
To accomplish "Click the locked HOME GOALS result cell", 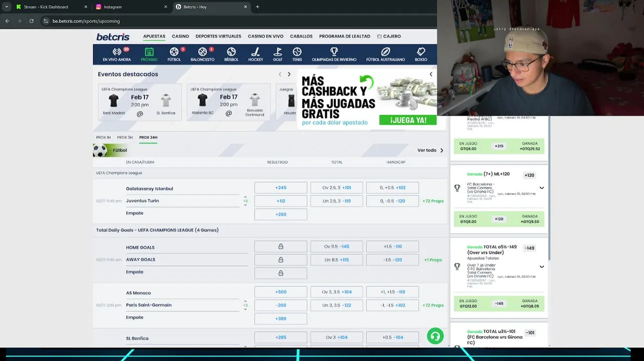I will pyautogui.click(x=281, y=247).
